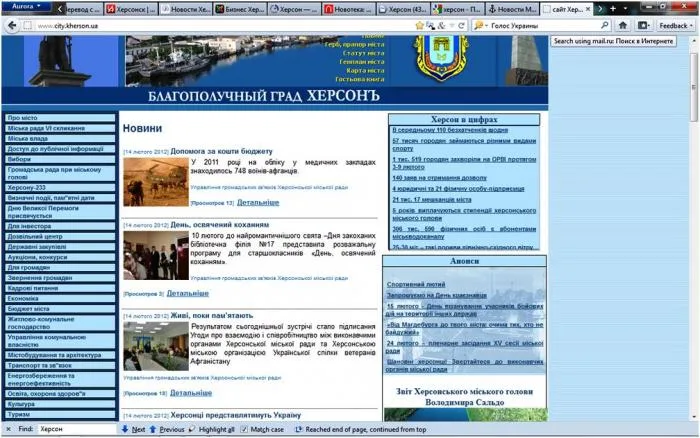The width and height of the screenshot is (700, 438).
Task: Open 'Бюджет міста' sidebar item
Action: (60, 309)
